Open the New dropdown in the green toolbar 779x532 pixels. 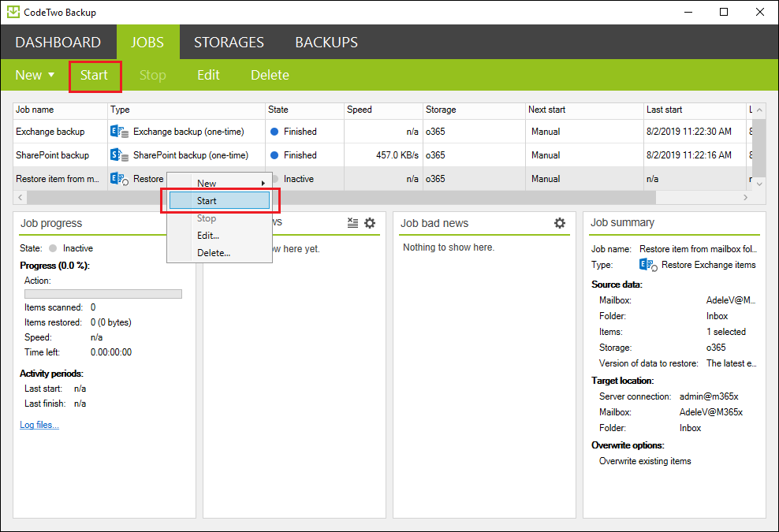point(35,75)
